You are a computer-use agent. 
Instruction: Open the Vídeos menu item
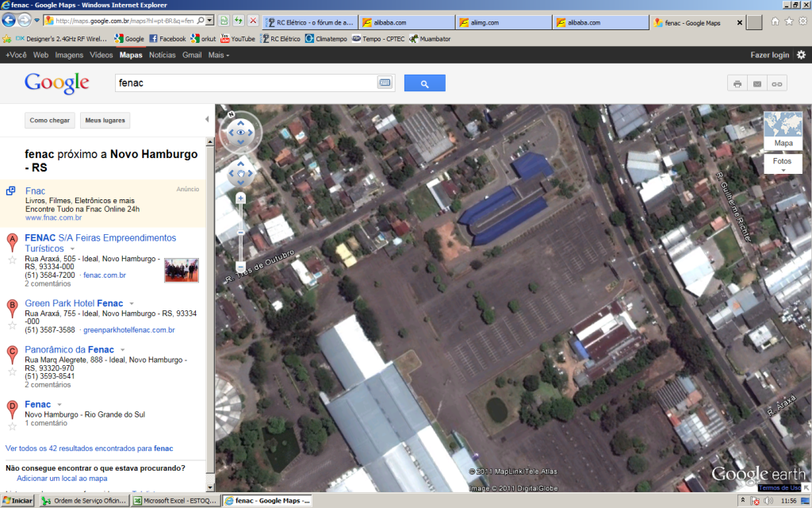tap(101, 55)
